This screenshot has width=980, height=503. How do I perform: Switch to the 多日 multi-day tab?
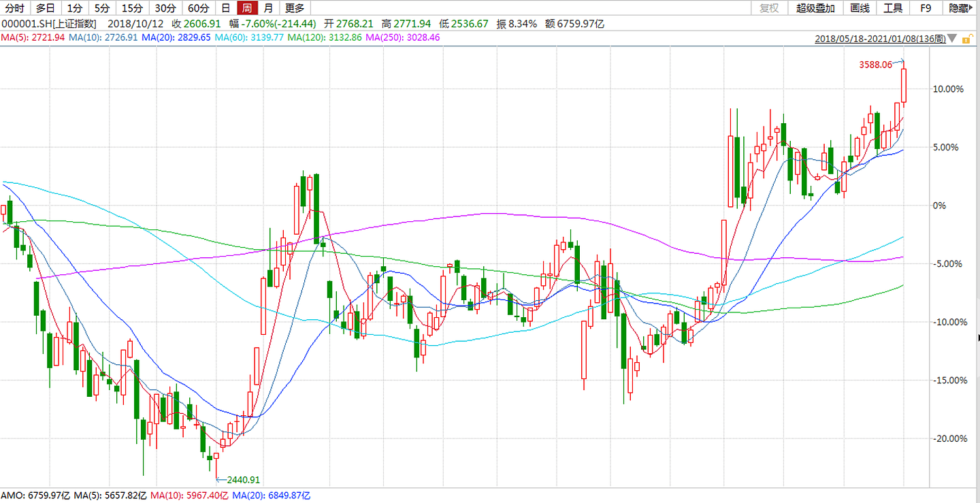(x=45, y=8)
